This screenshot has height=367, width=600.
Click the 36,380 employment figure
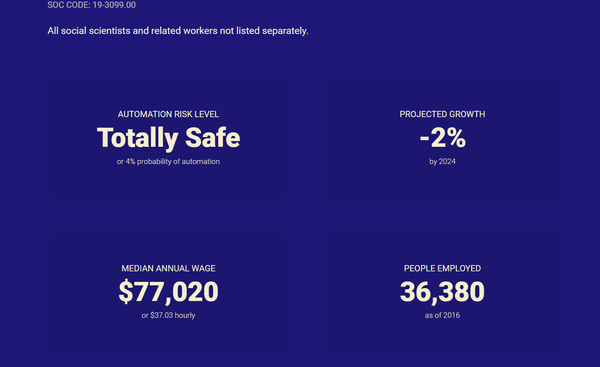tap(442, 292)
